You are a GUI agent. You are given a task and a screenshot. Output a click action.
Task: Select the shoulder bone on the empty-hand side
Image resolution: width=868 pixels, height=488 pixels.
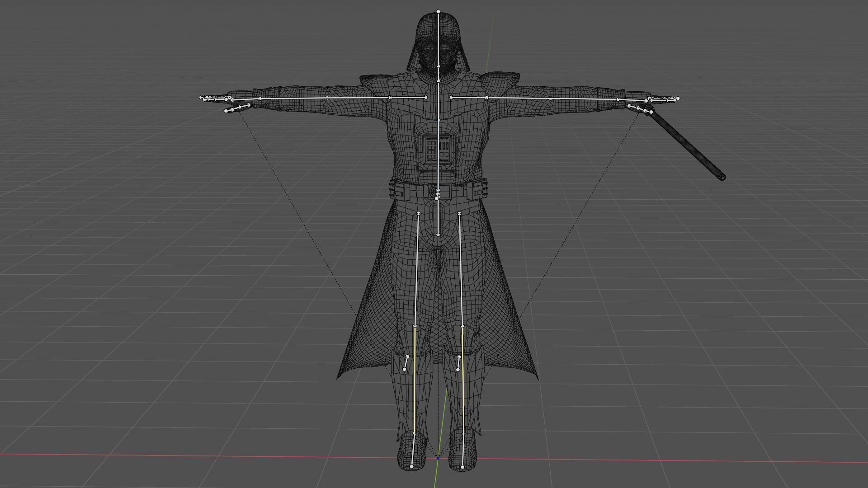(408, 97)
